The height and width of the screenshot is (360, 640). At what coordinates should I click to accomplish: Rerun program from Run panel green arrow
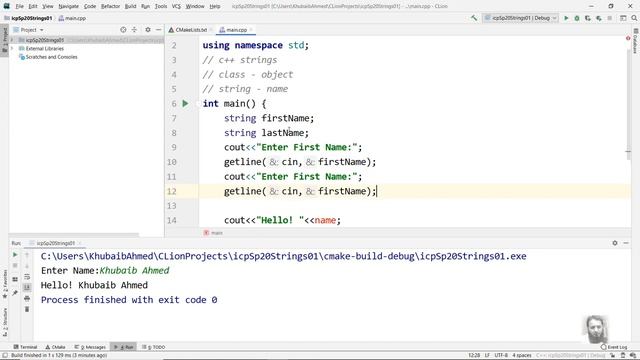15,255
